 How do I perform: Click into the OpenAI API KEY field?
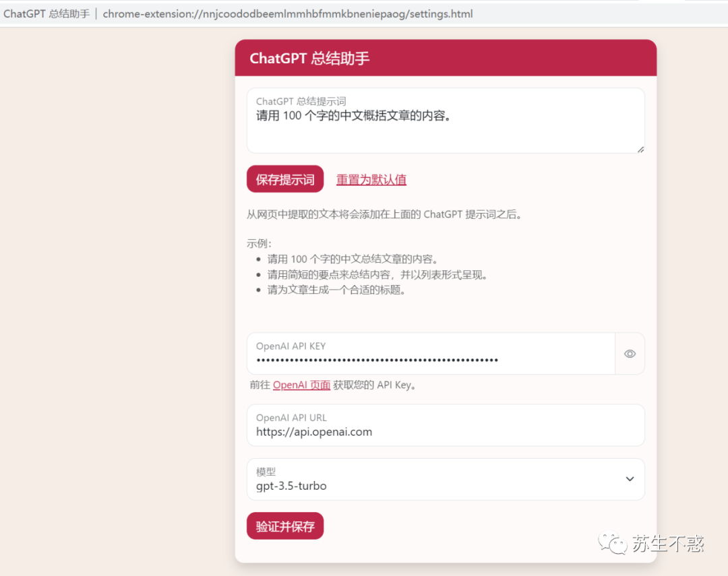coord(431,354)
